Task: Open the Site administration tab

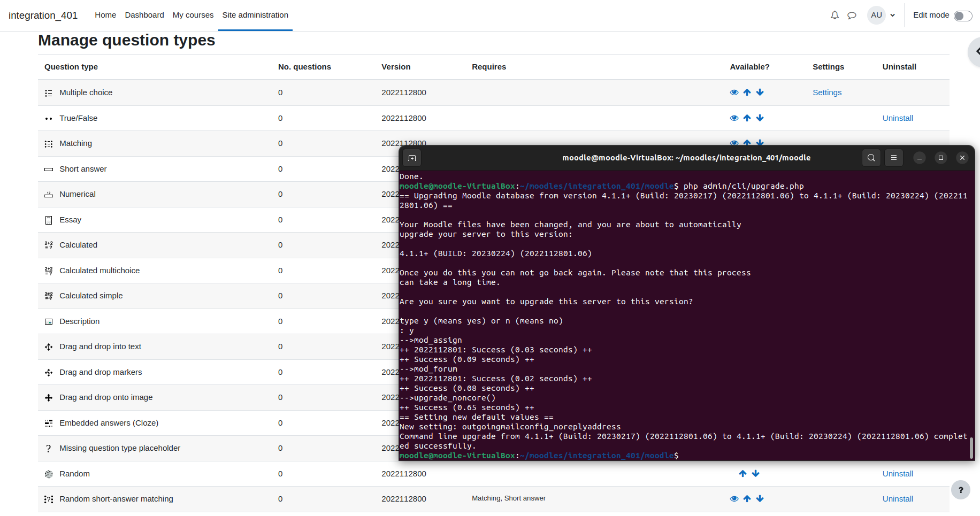Action: [255, 15]
